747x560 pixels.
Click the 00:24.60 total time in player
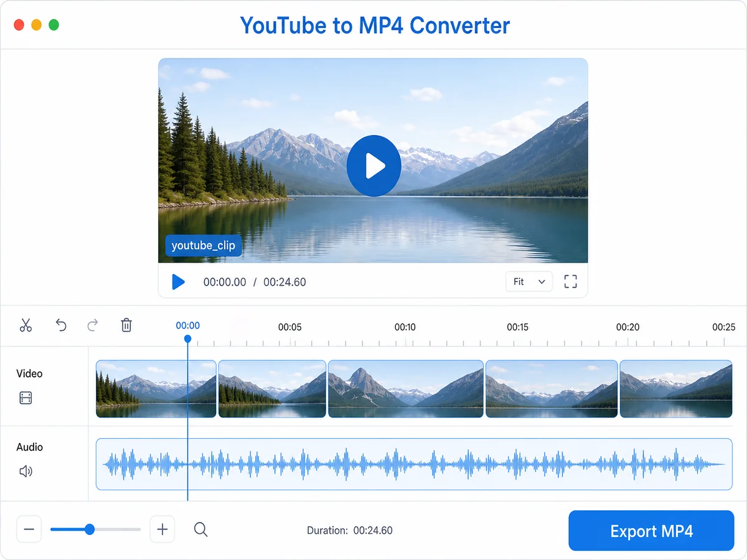284,282
